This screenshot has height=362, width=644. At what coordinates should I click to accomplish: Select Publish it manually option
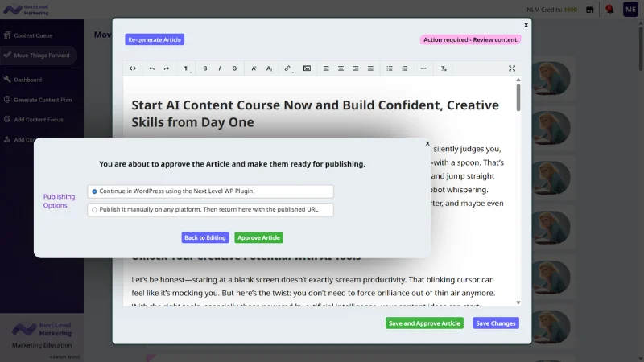(x=94, y=210)
